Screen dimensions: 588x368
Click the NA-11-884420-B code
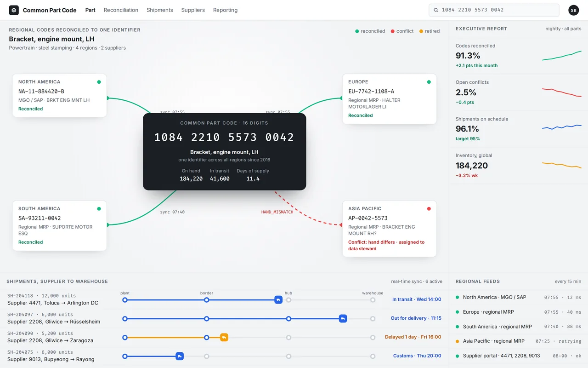coord(41,92)
